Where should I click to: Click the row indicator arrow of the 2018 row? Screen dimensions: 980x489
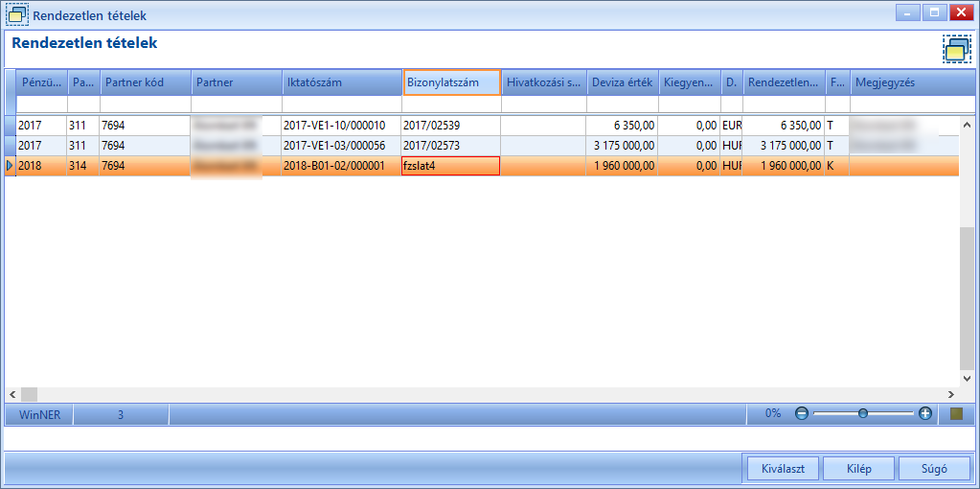(x=10, y=166)
